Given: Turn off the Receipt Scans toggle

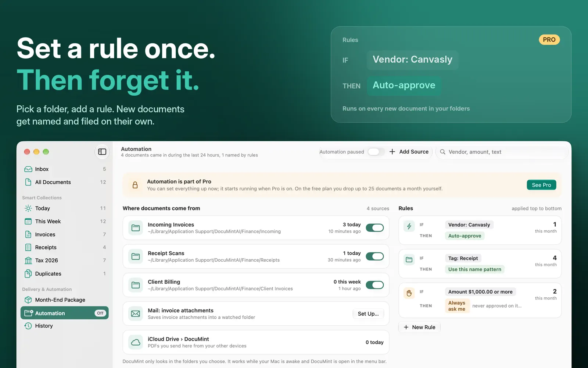Looking at the screenshot, I should 375,256.
